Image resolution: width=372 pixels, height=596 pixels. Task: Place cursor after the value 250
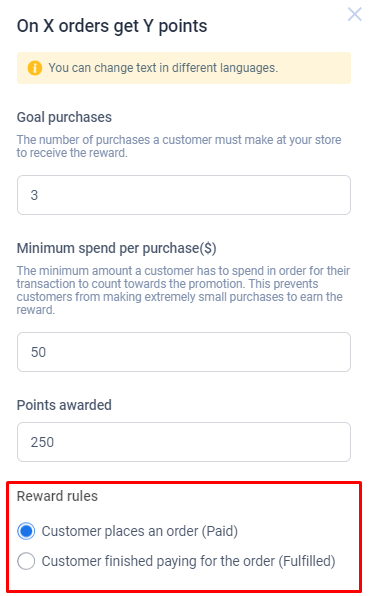coord(55,442)
